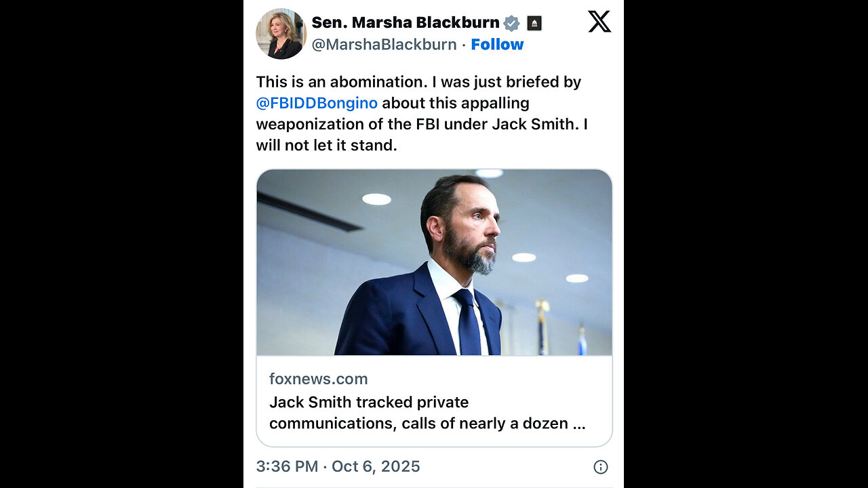The image size is (868, 488).
Task: Click the 'will not let it stand' text
Action: click(x=326, y=145)
